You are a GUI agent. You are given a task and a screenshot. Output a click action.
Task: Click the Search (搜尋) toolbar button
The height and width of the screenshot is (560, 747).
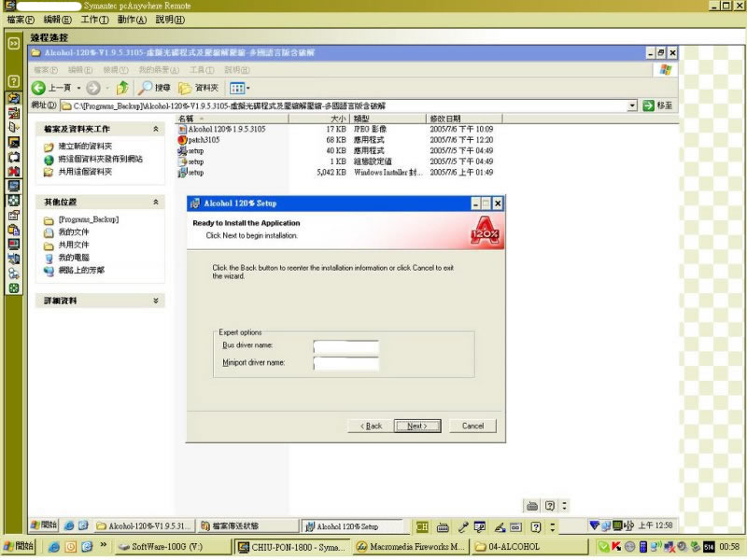pyautogui.click(x=154, y=88)
